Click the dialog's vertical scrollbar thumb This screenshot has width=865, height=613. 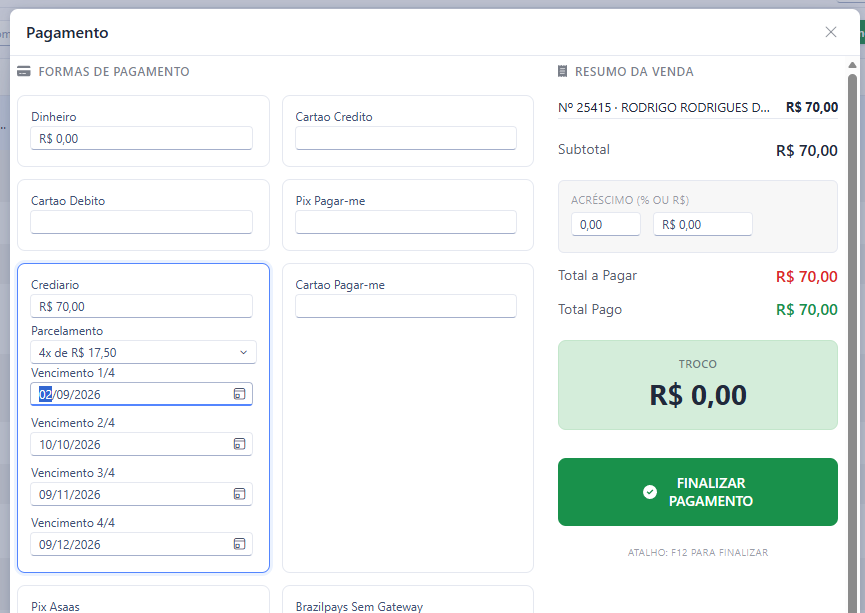(852, 342)
